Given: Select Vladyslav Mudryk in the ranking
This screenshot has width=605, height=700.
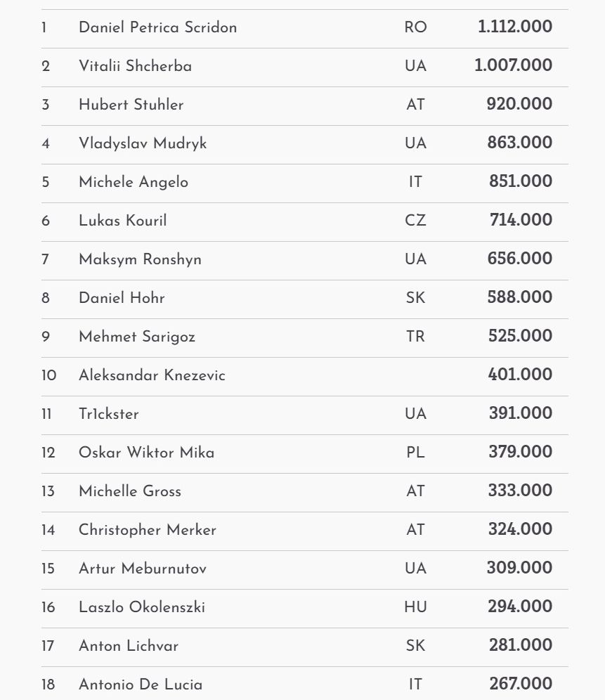Looking at the screenshot, I should point(143,143).
